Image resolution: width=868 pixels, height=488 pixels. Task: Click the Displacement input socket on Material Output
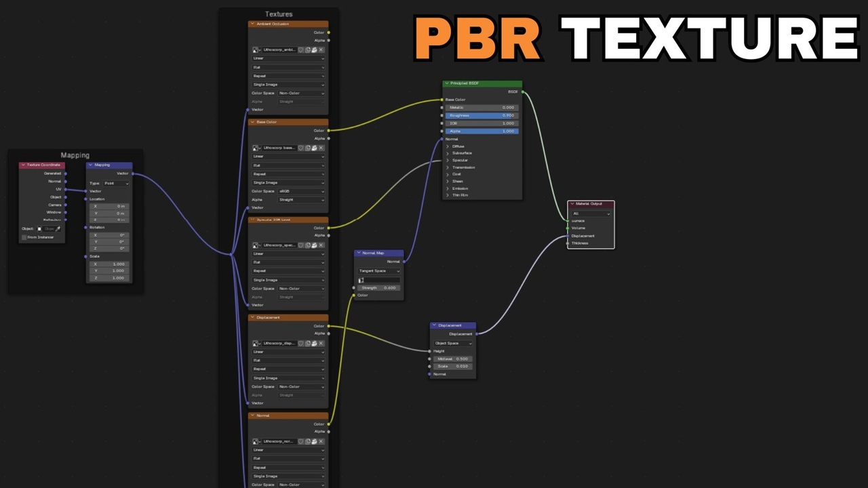click(x=568, y=236)
